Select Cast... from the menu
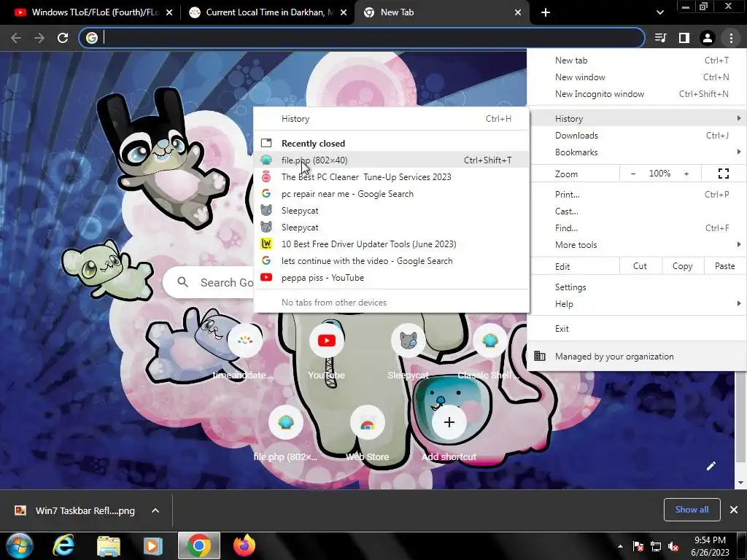The image size is (747, 560). click(636, 211)
